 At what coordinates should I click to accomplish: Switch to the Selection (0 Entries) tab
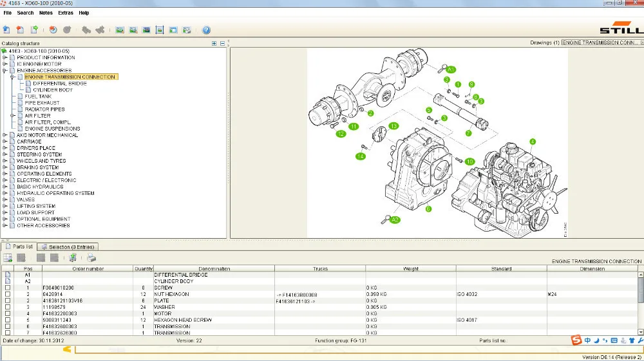[x=68, y=247]
